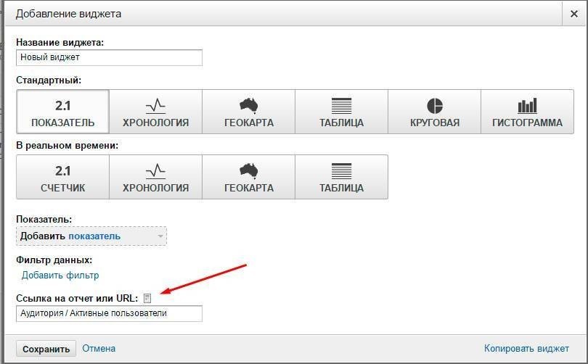Viewport: 588px width, 364px height.
Task: Select real-time Геокарта widget
Action: coord(248,177)
